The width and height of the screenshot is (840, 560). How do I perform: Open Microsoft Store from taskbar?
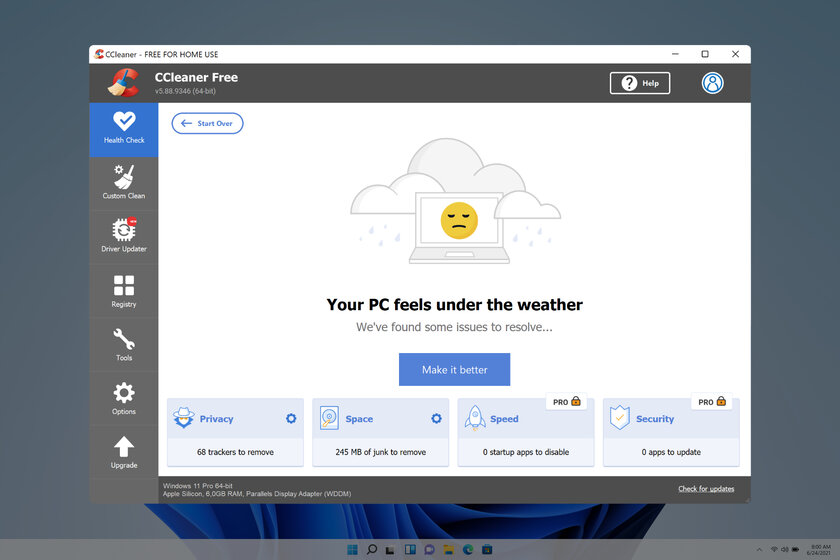pos(487,549)
